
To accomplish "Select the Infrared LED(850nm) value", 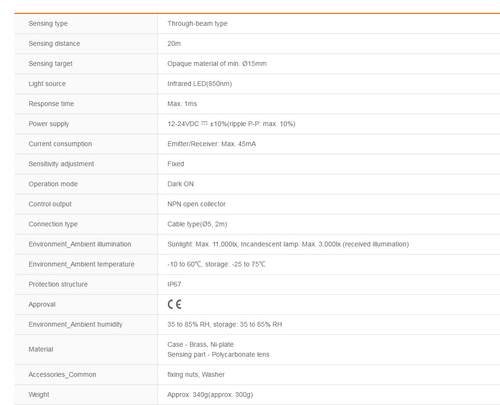I will (x=200, y=84).
